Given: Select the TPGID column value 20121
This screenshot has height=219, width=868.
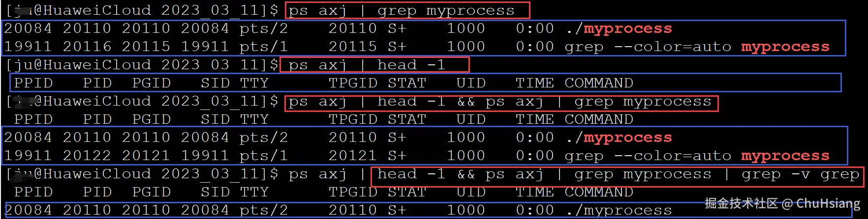Looking at the screenshot, I should (352, 156).
